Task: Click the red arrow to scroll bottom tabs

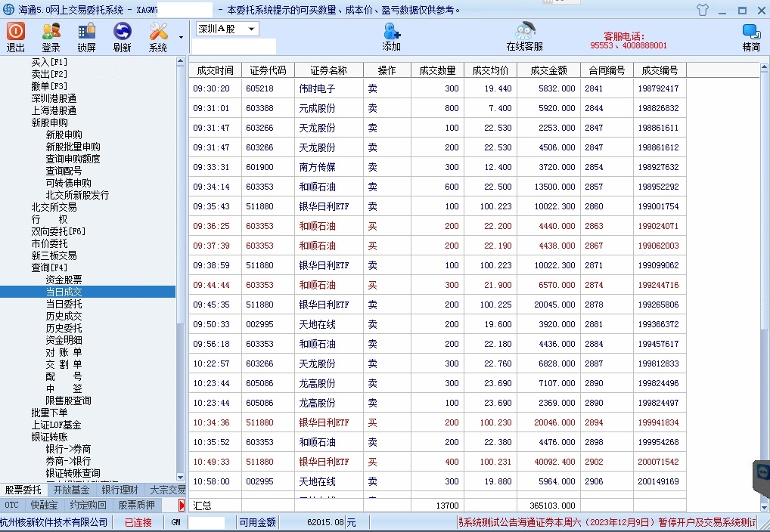Action: tap(182, 505)
